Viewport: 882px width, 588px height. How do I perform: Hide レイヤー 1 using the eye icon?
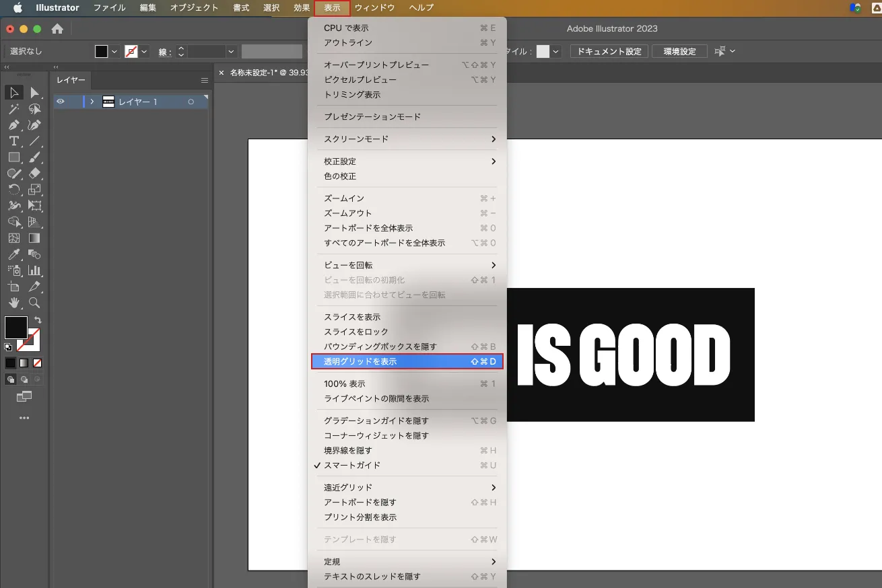point(61,102)
